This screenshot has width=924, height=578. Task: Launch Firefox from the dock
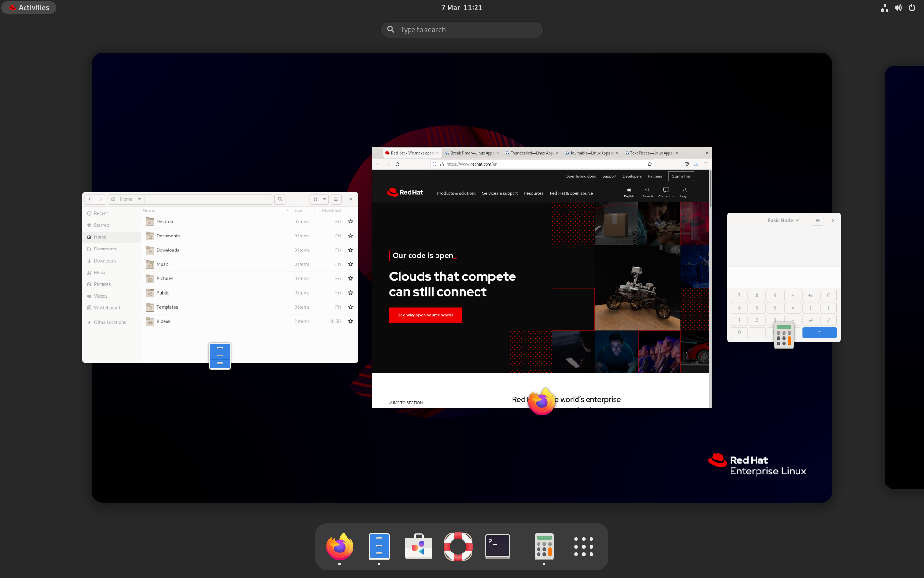340,546
